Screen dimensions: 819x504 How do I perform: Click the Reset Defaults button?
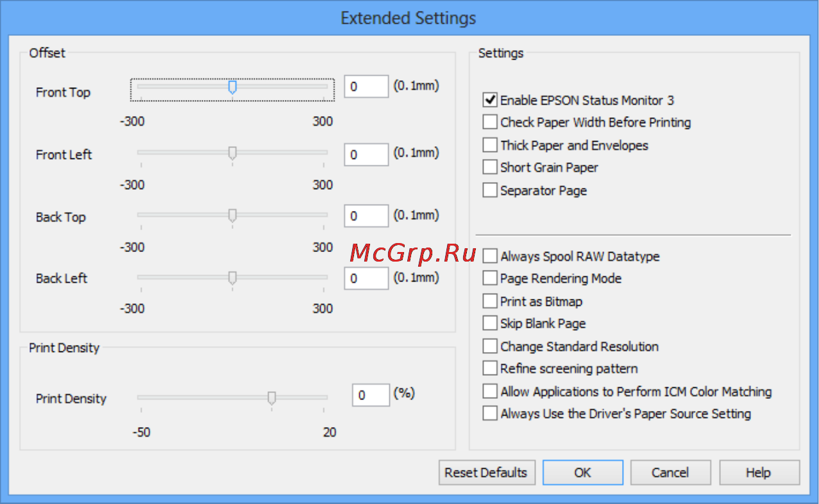click(486, 473)
